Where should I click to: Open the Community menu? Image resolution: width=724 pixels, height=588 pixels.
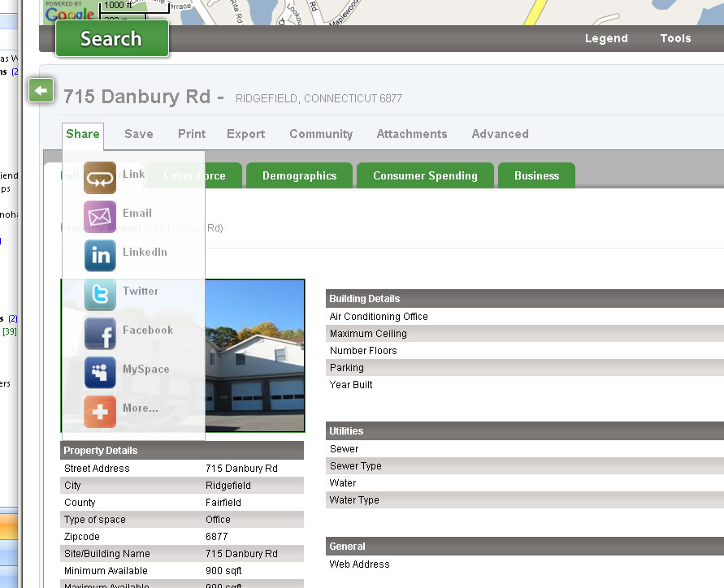[321, 134]
